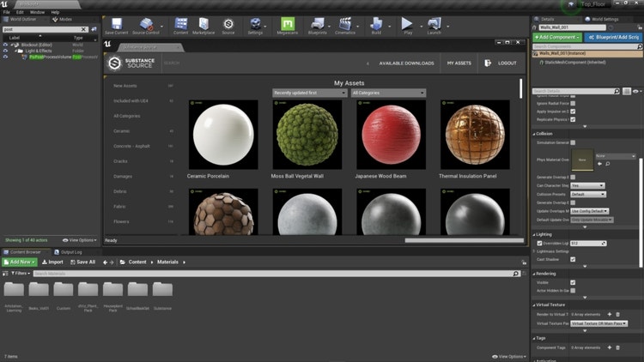
Task: Uncheck the Visible checkbox under Rendering
Action: [573, 282]
